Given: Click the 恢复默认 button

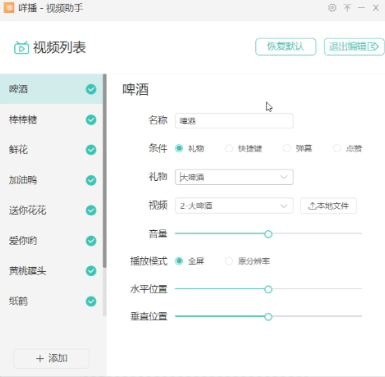Looking at the screenshot, I should click(x=285, y=47).
